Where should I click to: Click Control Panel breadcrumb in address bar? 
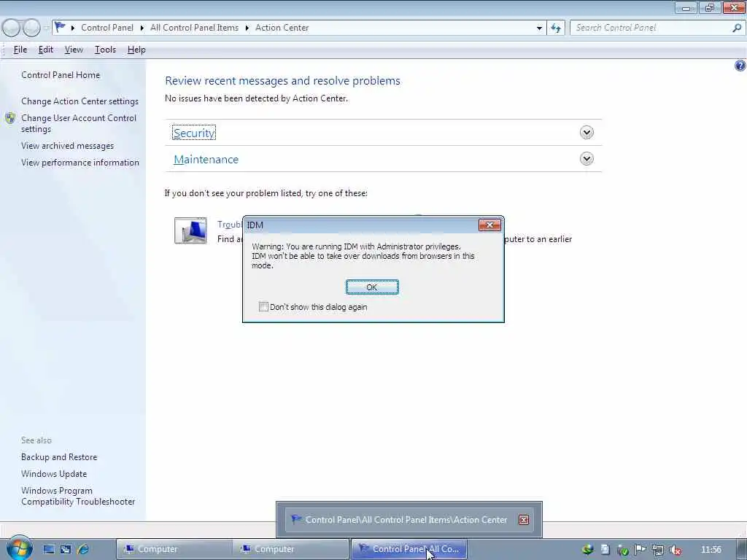(107, 28)
